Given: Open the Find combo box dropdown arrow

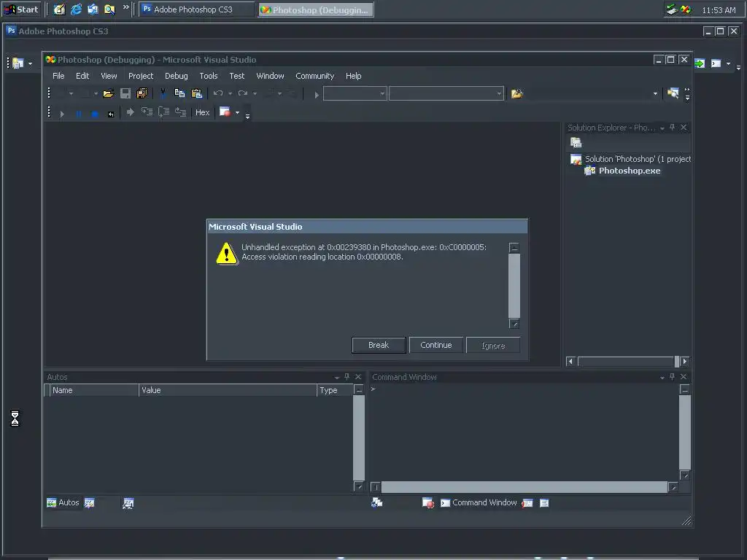Looking at the screenshot, I should point(656,94).
